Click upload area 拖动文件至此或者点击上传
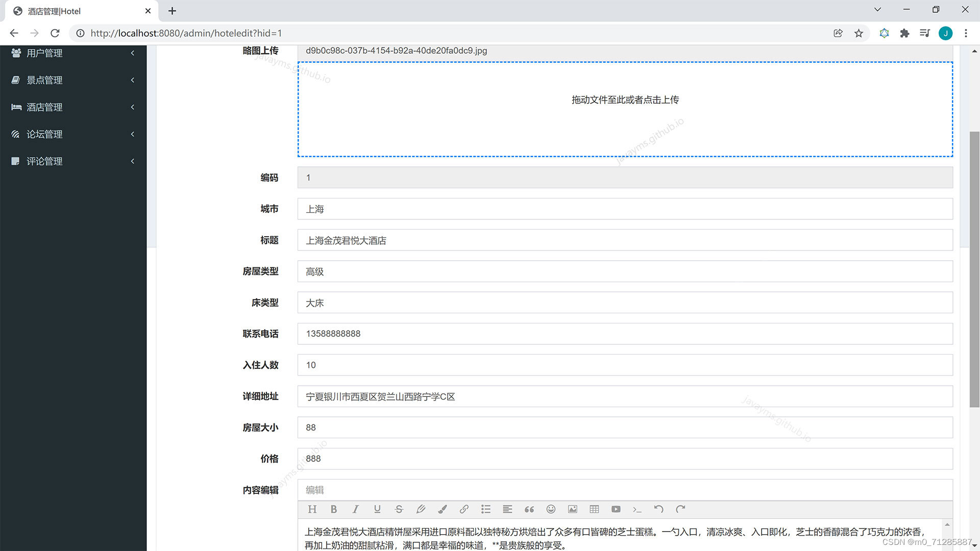 point(625,109)
